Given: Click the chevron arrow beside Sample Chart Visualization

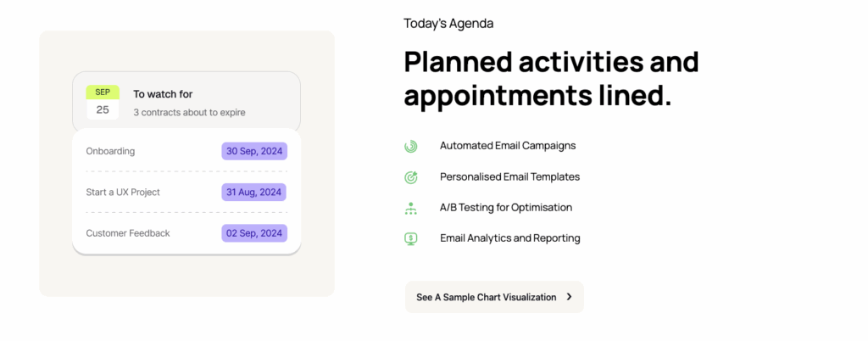Looking at the screenshot, I should click(569, 297).
